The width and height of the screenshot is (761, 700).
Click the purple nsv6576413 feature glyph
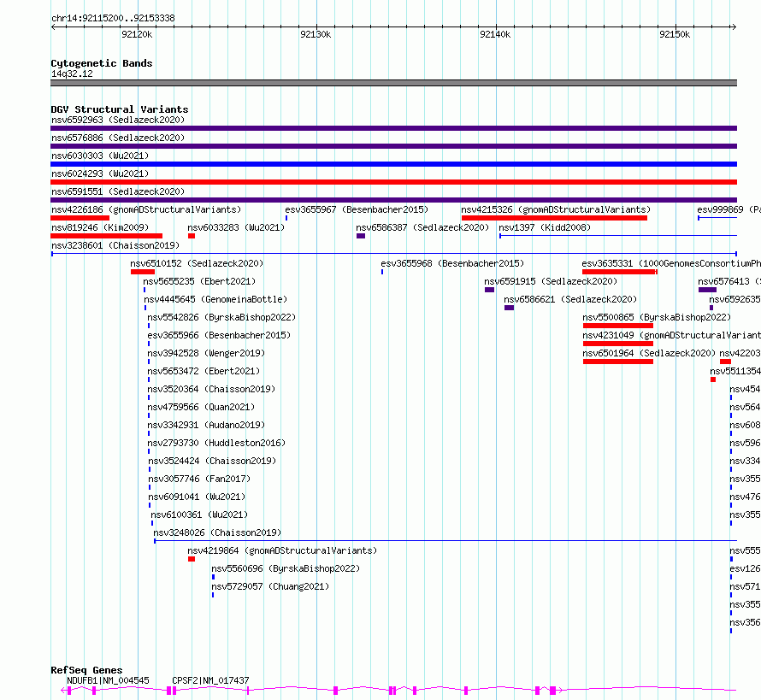(x=708, y=290)
